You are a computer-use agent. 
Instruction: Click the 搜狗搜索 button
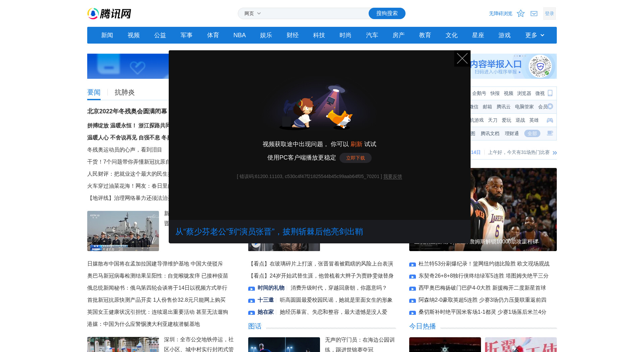(387, 13)
